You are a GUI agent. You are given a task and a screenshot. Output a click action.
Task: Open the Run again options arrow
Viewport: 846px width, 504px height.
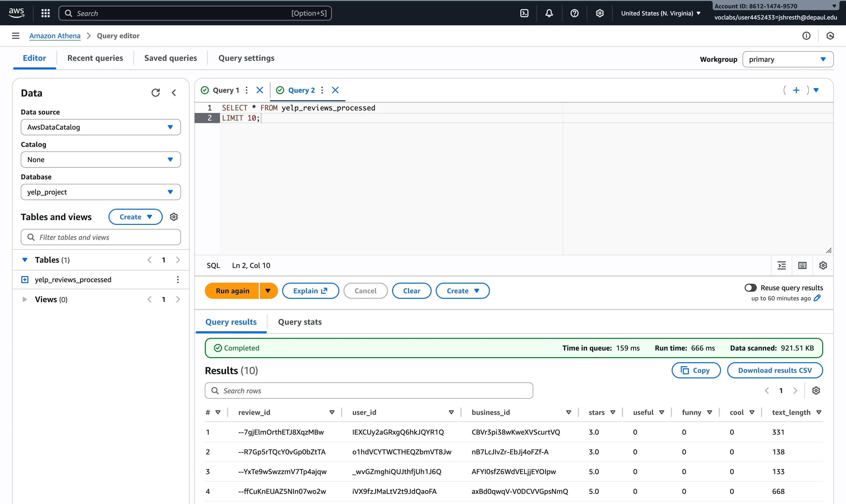point(268,291)
